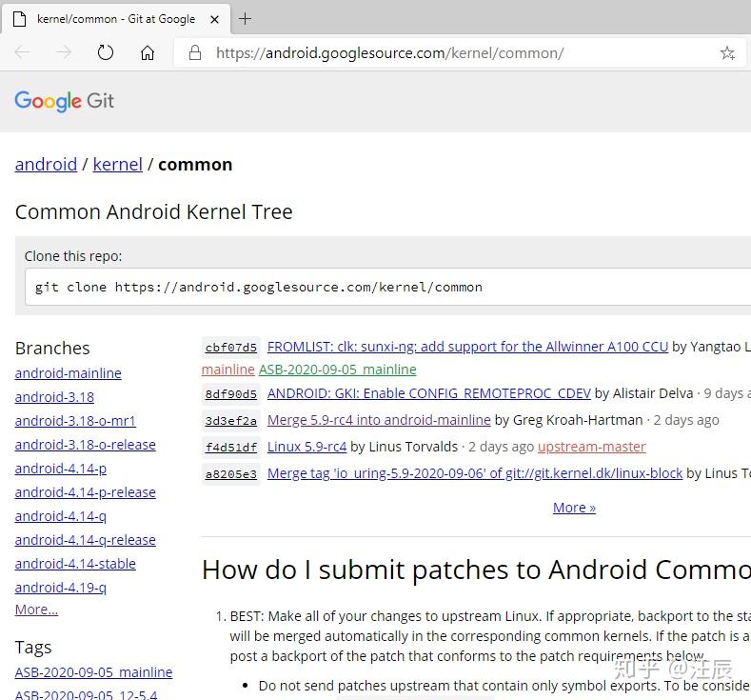
Task: Open the ASB-2020-09-05_mainline tag under Tags
Action: point(93,672)
